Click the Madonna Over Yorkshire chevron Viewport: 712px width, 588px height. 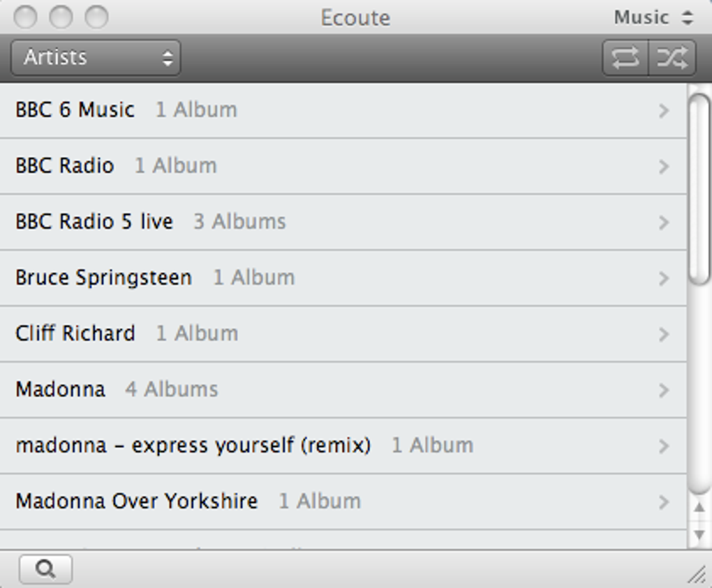coord(664,502)
